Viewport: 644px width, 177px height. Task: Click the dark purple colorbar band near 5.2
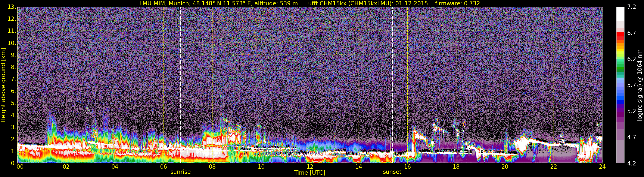point(620,110)
